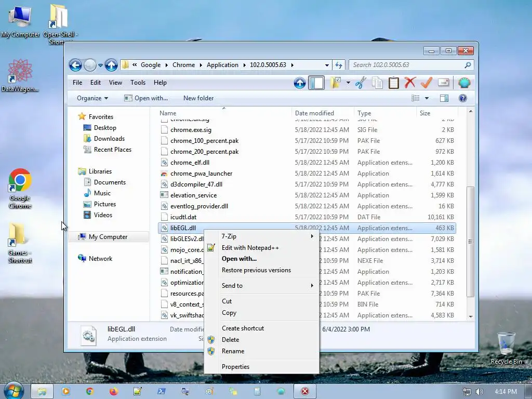532x399 pixels.
Task: Click the scissors Cut toolbar icon
Action: tap(361, 83)
